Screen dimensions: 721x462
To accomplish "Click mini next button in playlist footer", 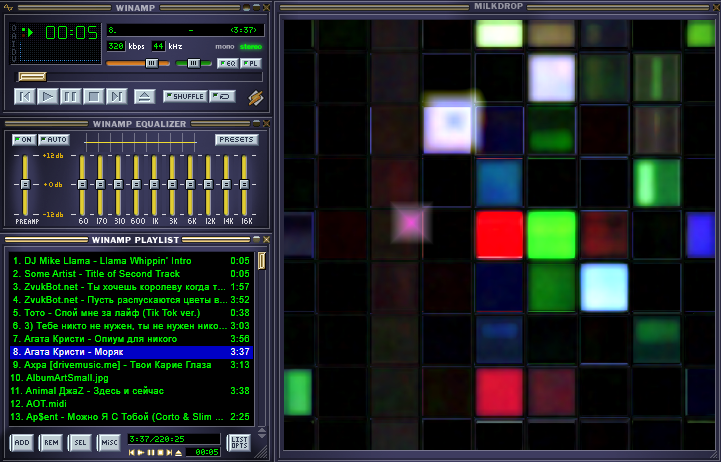I will point(169,453).
